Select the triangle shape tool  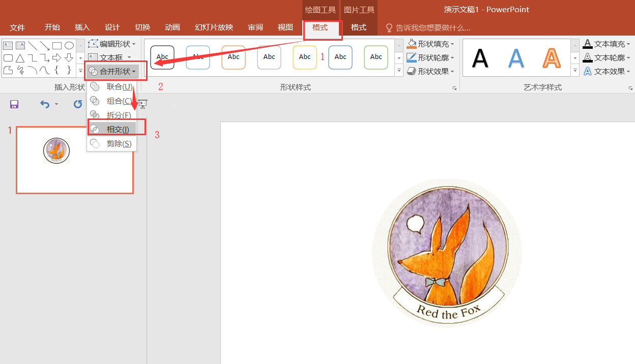(x=20, y=58)
